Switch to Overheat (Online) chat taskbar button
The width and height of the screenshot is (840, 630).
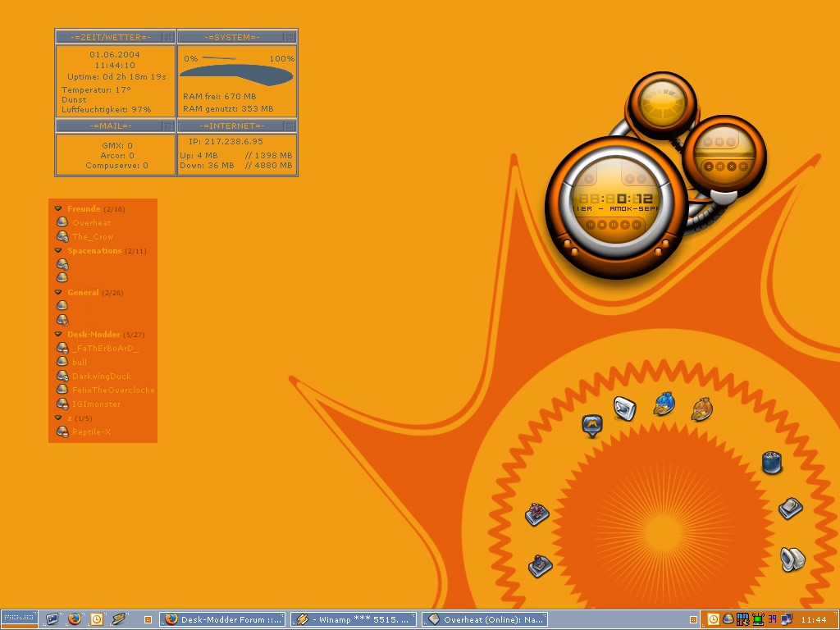(485, 619)
